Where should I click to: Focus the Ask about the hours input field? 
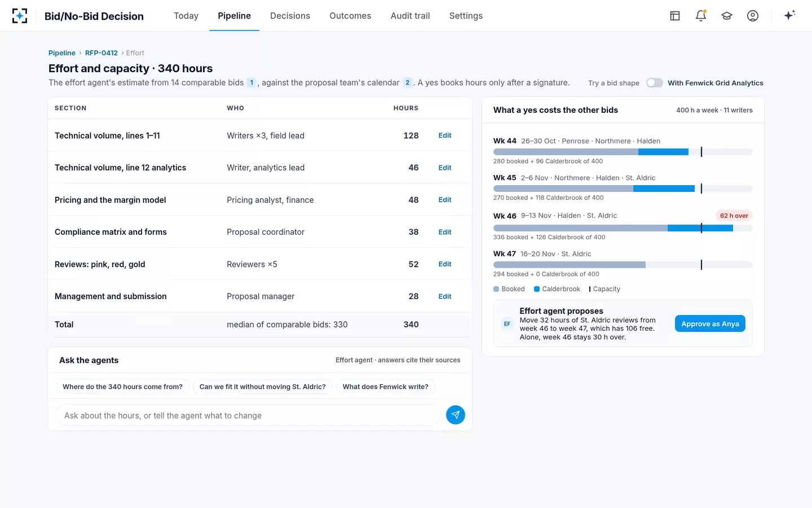(x=248, y=415)
